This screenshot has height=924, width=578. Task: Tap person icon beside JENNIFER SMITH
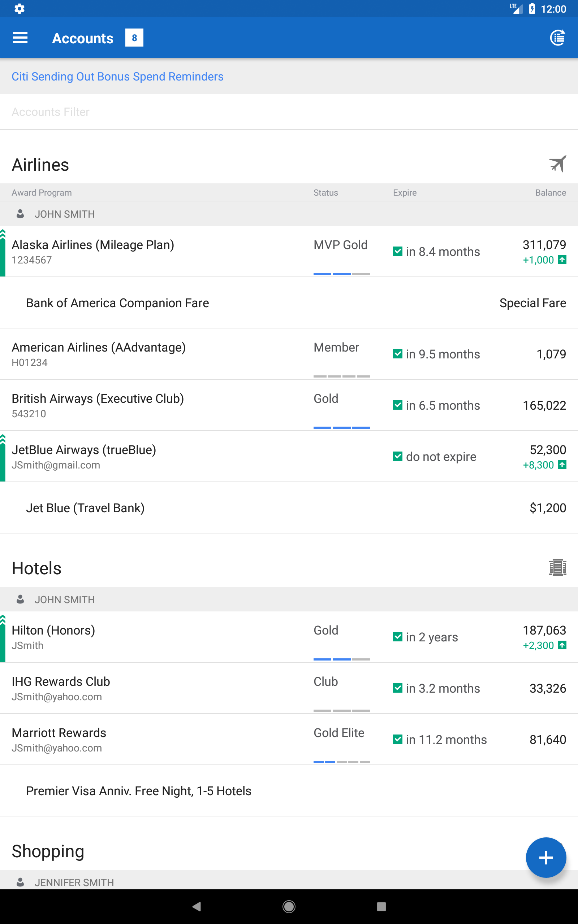20,882
